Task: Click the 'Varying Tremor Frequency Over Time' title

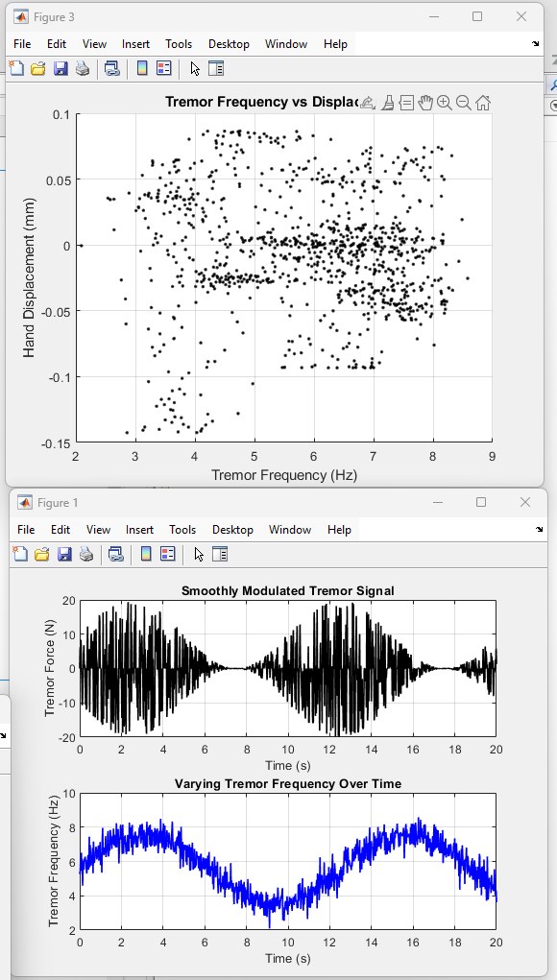Action: [287, 784]
